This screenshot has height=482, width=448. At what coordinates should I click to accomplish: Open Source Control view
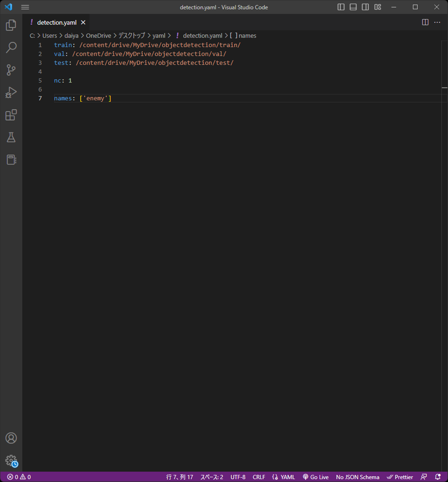(x=11, y=70)
